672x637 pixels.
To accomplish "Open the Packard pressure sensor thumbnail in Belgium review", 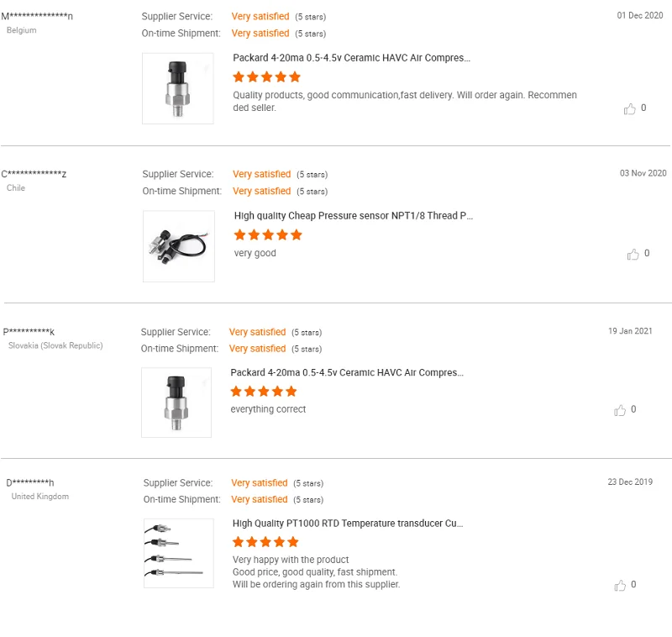I will 178,89.
